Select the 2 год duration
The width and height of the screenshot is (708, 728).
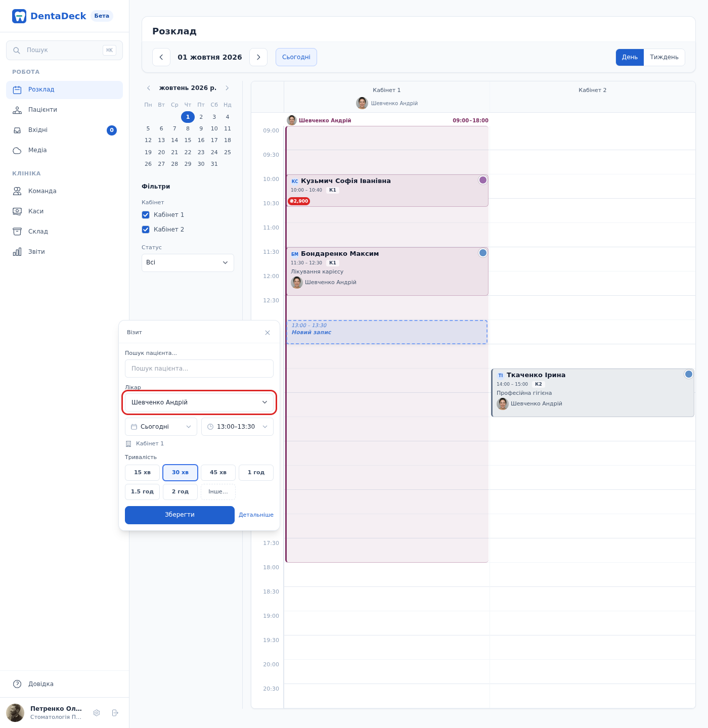(180, 492)
